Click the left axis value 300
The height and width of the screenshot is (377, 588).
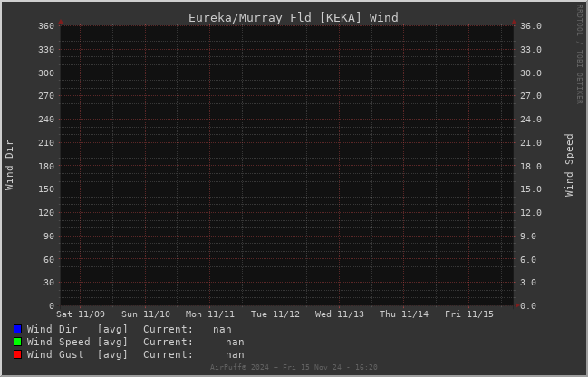point(46,73)
